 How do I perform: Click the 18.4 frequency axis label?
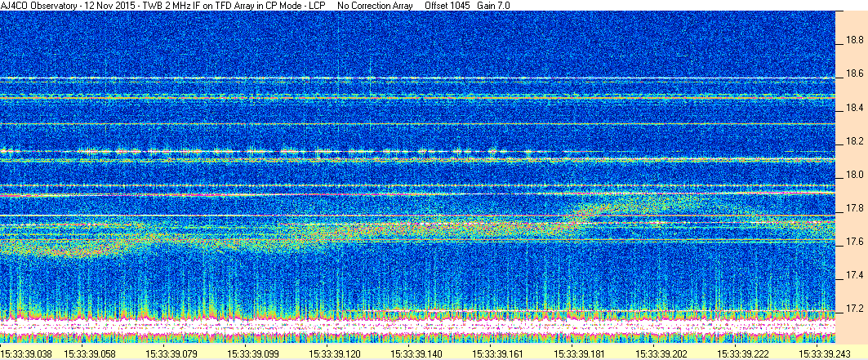pos(853,107)
